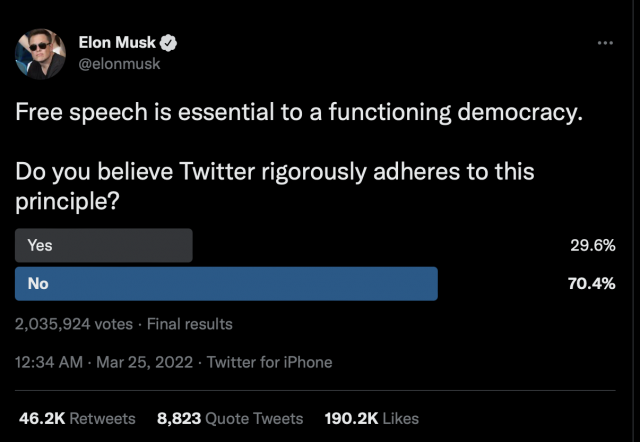This screenshot has width=640, height=442.
Task: Open the Twitter for iPhone source link
Action: (x=269, y=362)
